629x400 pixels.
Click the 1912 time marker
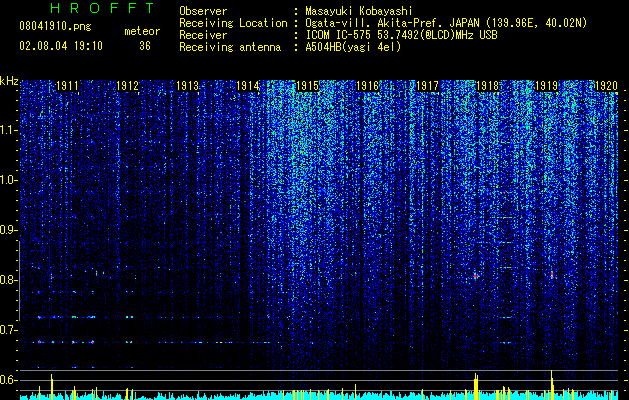coord(128,86)
